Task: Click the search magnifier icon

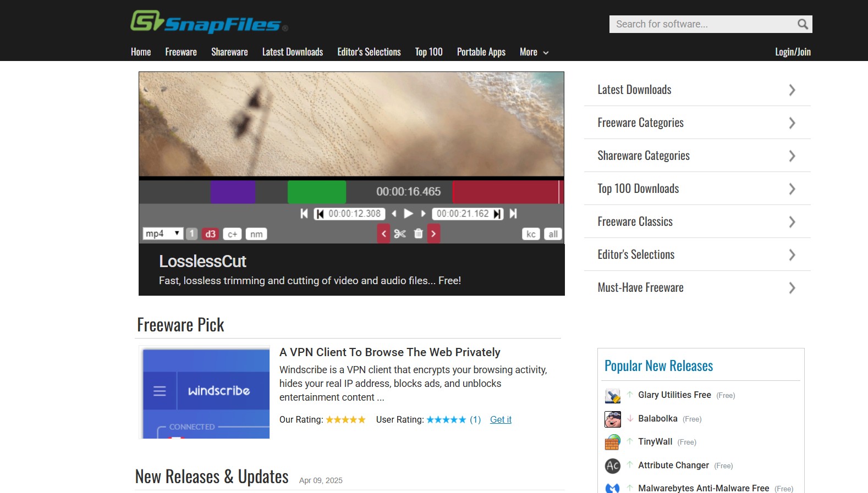Action: click(x=803, y=24)
